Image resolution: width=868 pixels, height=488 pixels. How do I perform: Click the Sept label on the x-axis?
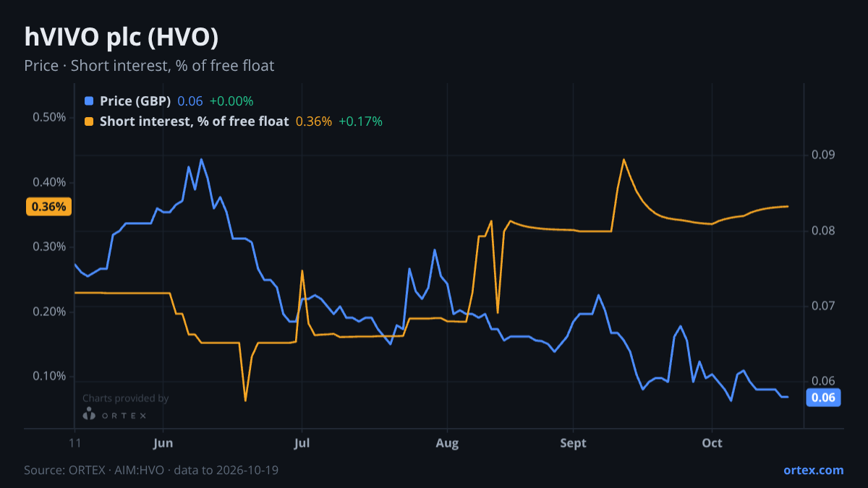[x=573, y=442]
